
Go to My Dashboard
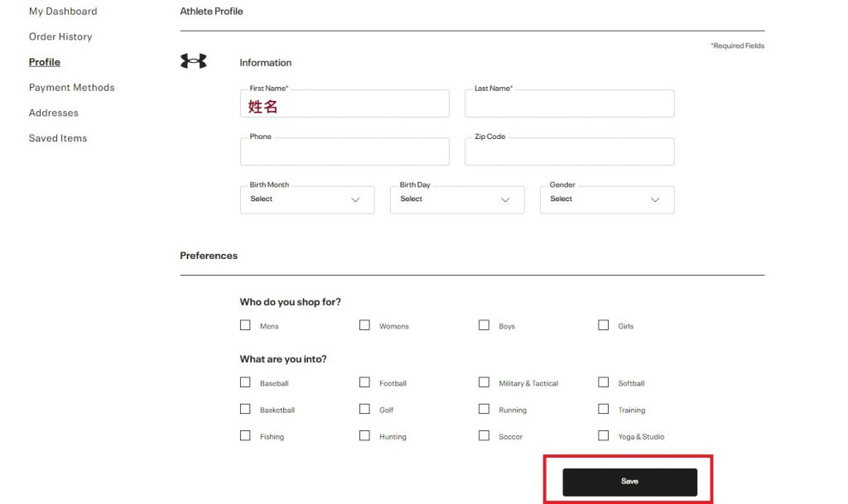(63, 12)
